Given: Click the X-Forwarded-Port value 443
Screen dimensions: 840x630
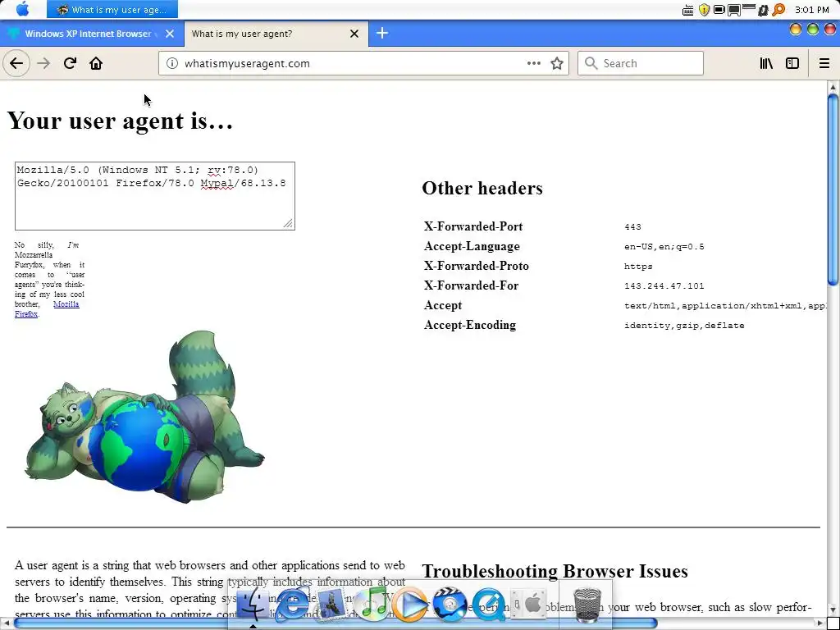Looking at the screenshot, I should 632,227.
